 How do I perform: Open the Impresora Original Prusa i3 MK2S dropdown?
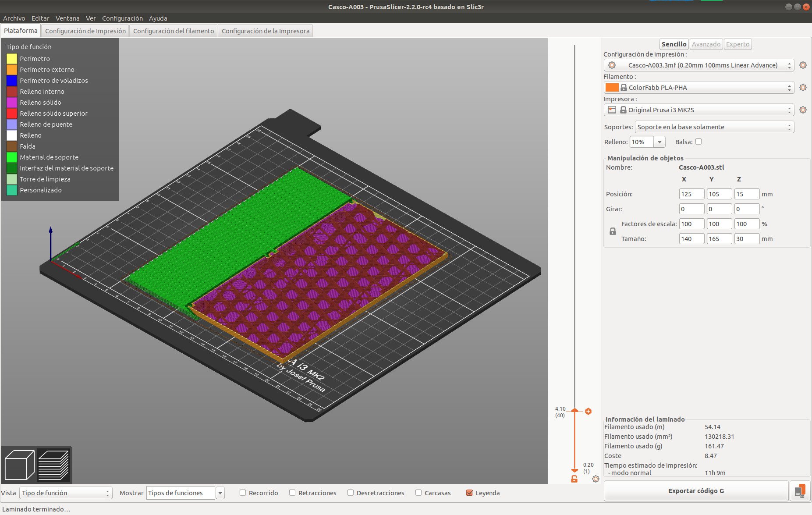699,110
